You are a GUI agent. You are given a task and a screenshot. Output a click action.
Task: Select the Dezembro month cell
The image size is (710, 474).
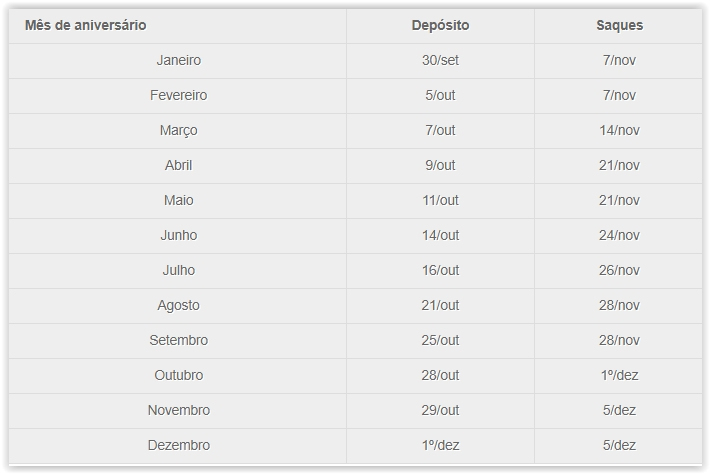[x=178, y=445]
